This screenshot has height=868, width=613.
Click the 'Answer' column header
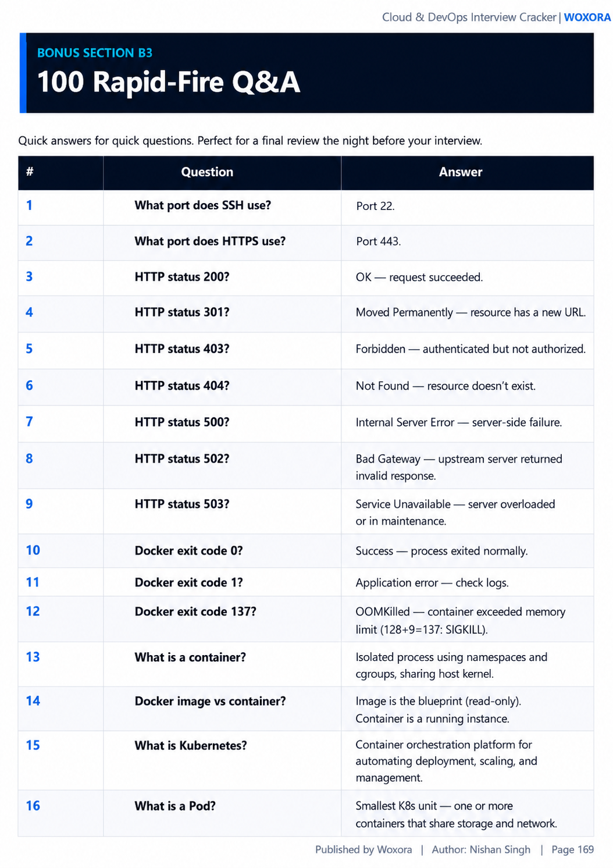coord(461,172)
